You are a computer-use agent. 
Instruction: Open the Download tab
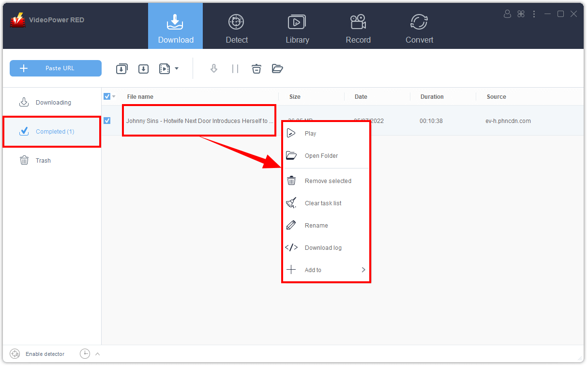[x=176, y=26]
